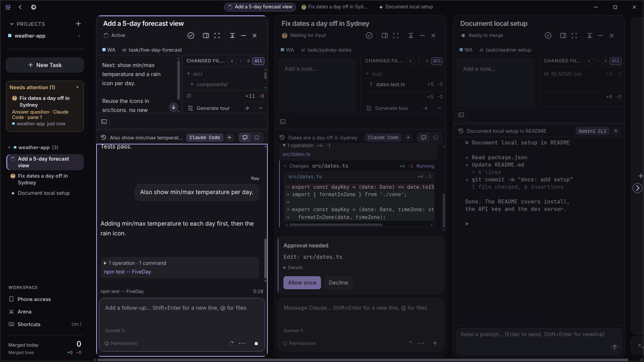Click the forecast chat vertical scrollbar

click(265, 258)
